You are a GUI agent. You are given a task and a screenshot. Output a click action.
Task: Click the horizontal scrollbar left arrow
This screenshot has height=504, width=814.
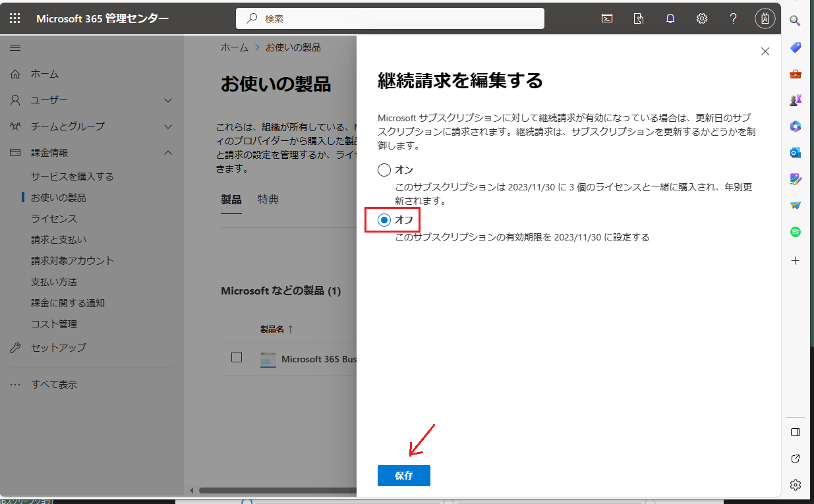point(192,490)
